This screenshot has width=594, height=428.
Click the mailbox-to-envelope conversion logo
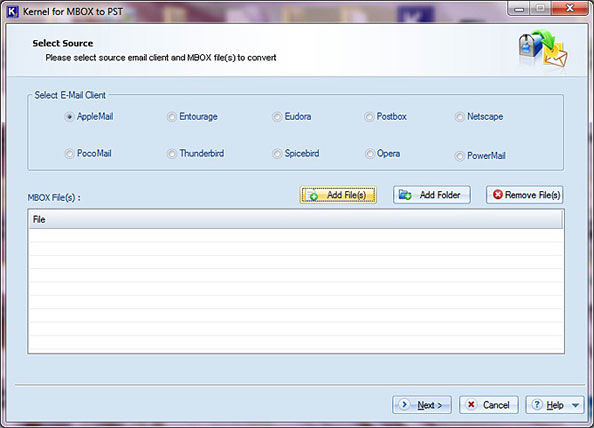click(x=543, y=49)
